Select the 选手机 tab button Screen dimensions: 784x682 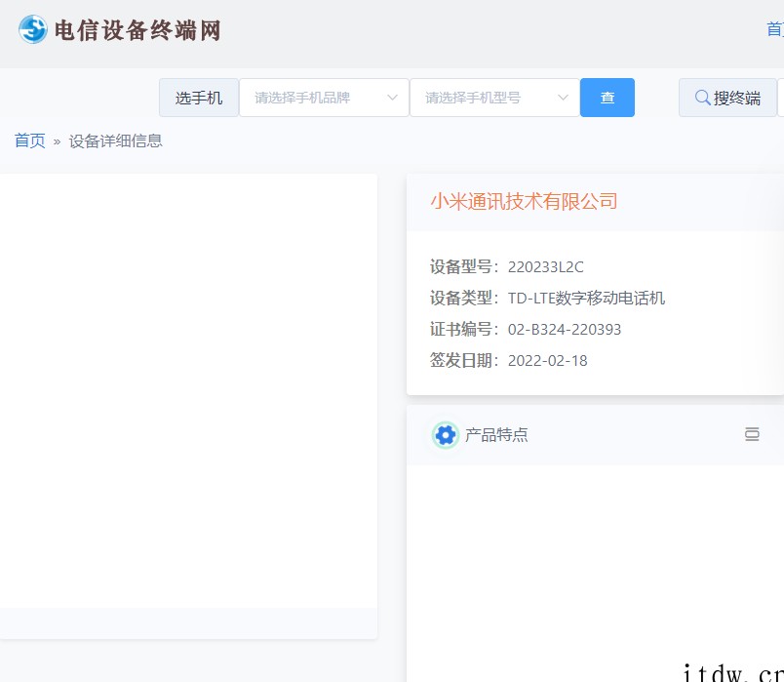click(199, 98)
